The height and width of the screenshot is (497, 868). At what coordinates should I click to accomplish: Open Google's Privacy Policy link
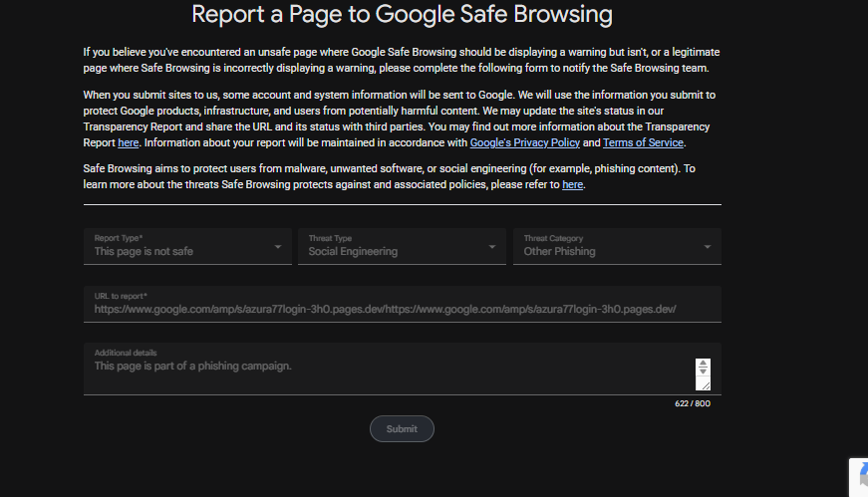pyautogui.click(x=525, y=142)
